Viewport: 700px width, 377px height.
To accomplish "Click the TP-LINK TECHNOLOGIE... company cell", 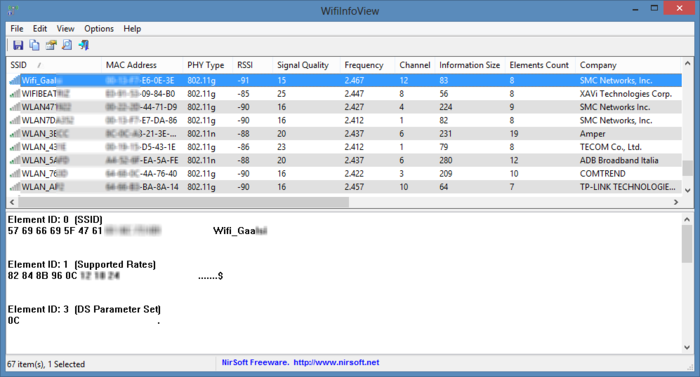I will point(628,187).
